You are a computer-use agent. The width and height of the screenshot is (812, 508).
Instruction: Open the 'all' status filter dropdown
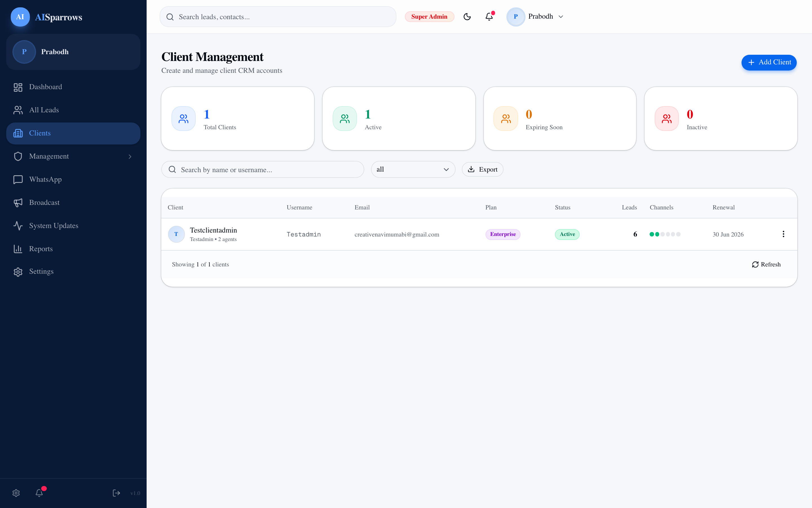pos(413,170)
